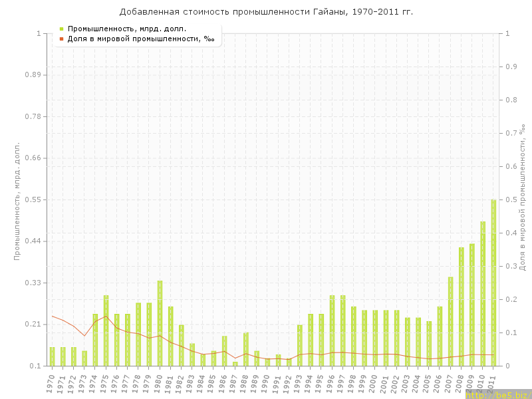Click the 2011 label on the x-axis

tap(493, 382)
